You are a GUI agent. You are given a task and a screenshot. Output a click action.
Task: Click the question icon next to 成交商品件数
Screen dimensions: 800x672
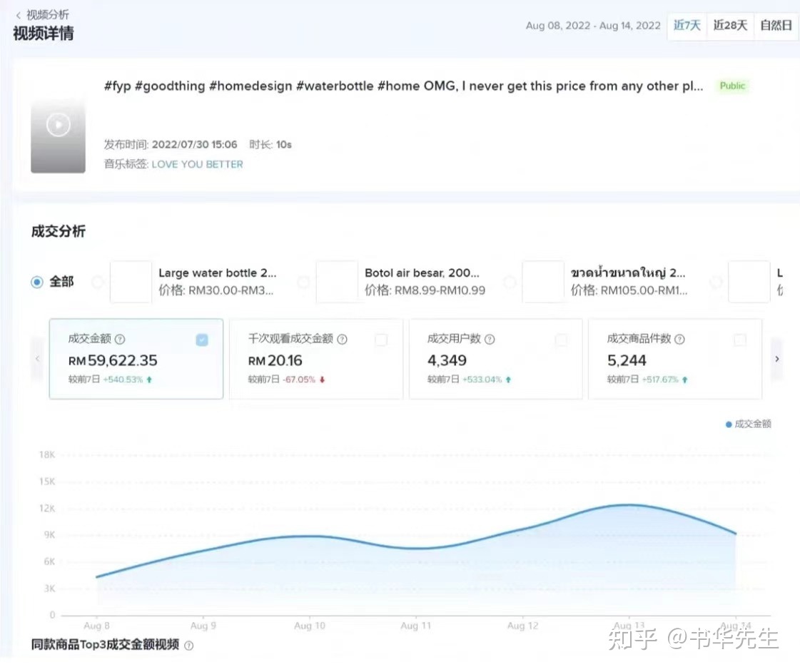click(681, 339)
